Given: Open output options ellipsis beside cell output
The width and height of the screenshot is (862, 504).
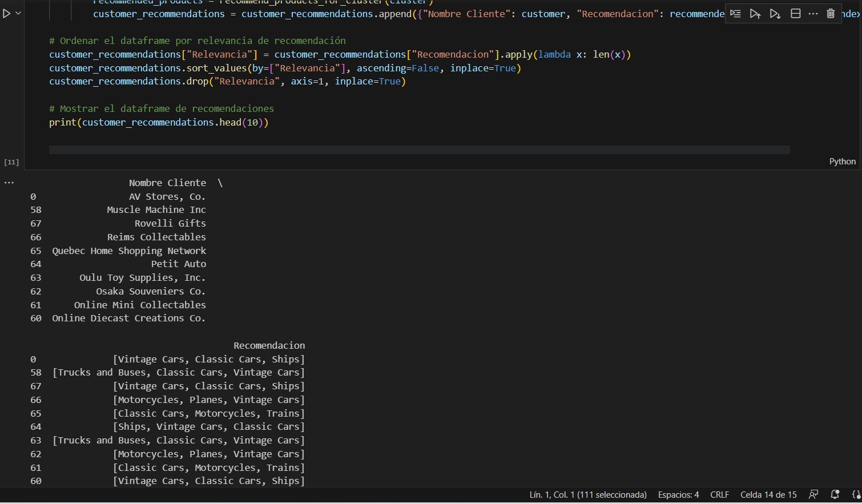Looking at the screenshot, I should tap(9, 183).
